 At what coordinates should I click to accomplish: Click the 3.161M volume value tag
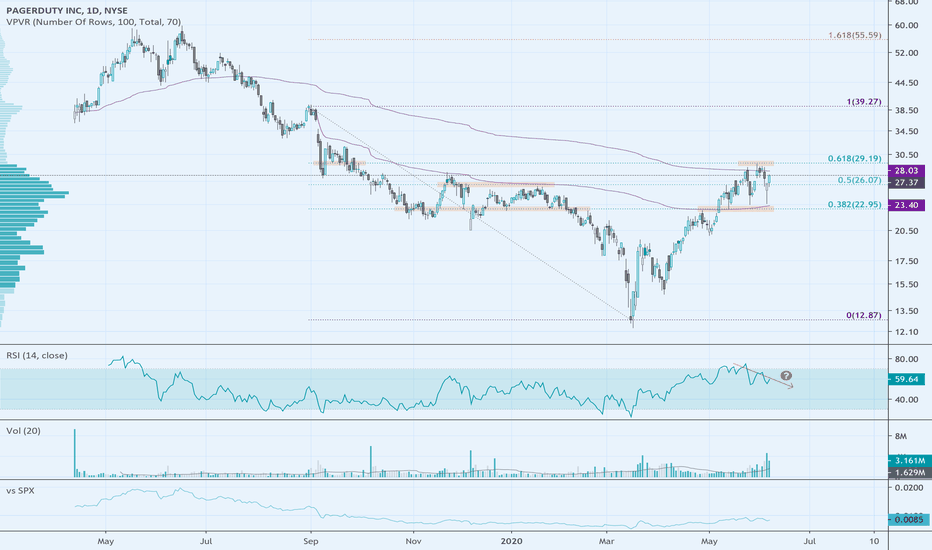(x=909, y=461)
